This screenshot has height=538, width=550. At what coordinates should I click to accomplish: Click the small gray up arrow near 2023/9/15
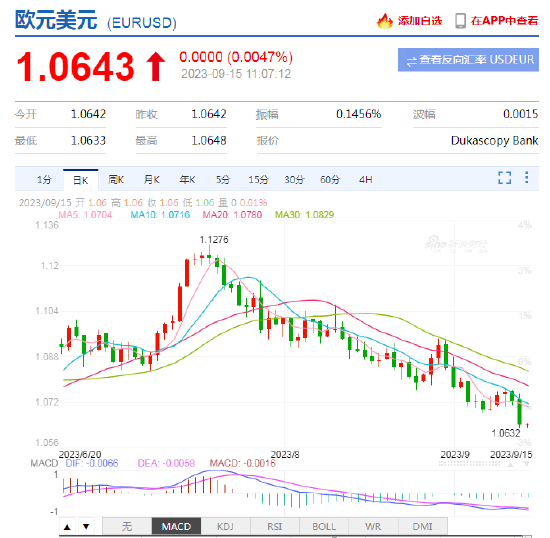[x=510, y=464]
